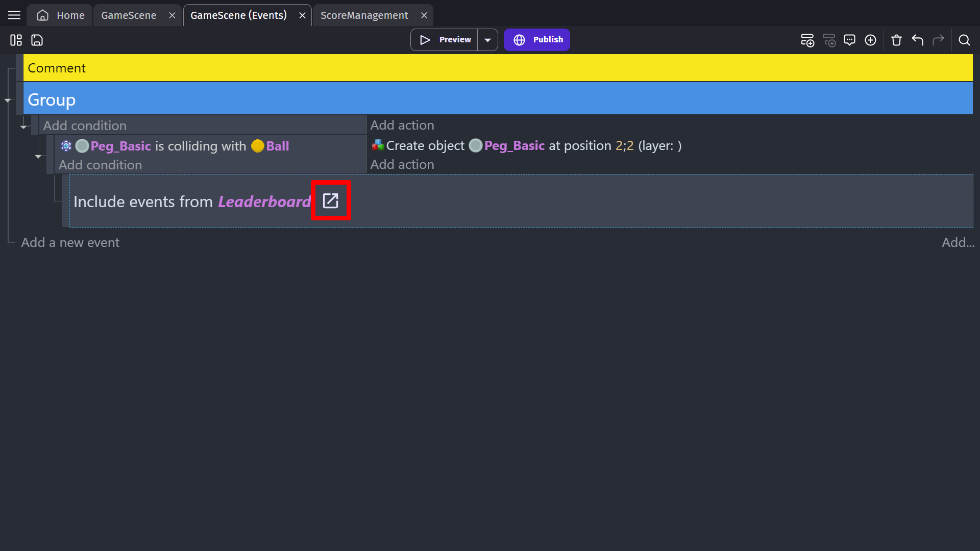The width and height of the screenshot is (980, 551).
Task: Click the Add action for Peg_Basic collision
Action: pos(402,164)
